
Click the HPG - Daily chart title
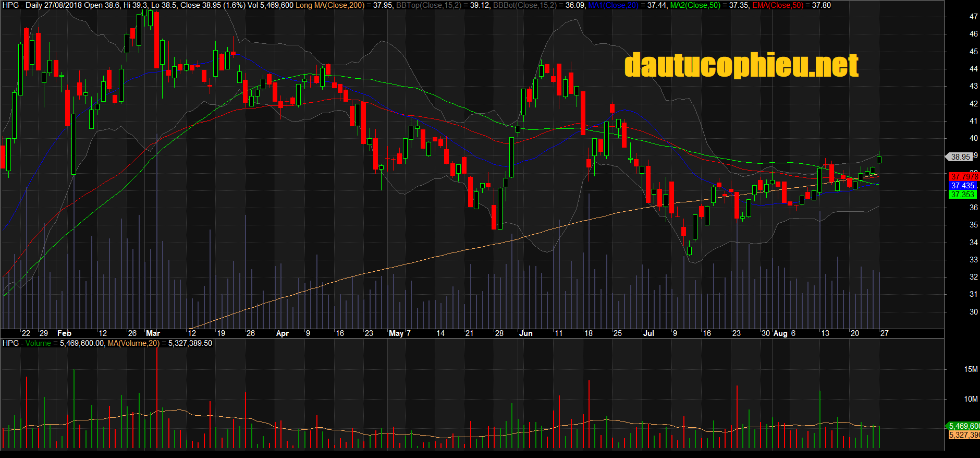pos(22,5)
